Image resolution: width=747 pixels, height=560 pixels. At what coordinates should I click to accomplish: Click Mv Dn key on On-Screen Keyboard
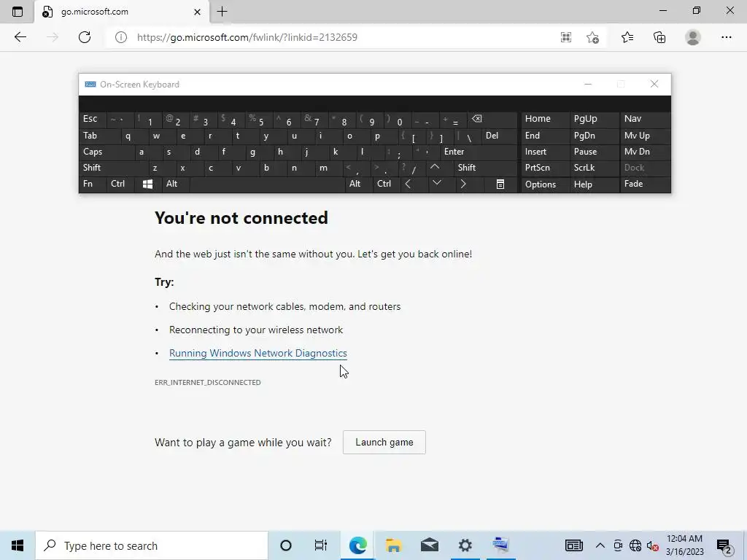coord(645,152)
